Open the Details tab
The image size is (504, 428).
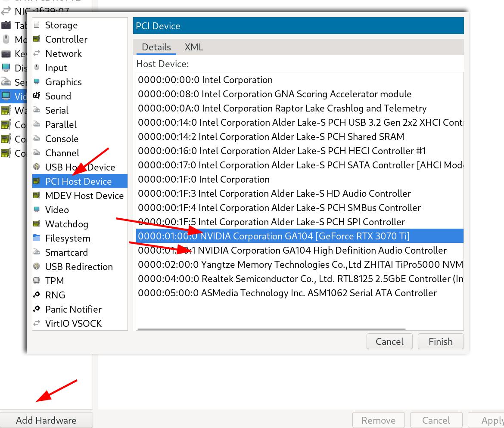click(x=156, y=47)
